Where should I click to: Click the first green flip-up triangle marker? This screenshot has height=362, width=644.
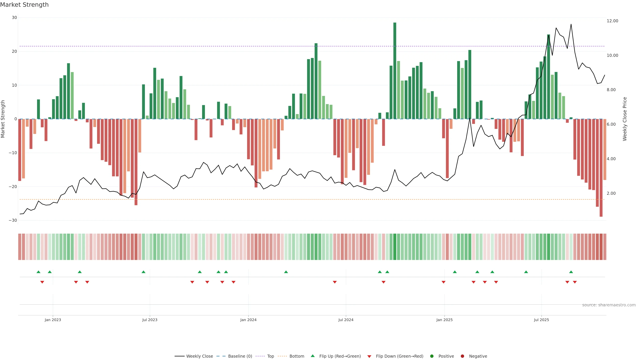coord(39,272)
